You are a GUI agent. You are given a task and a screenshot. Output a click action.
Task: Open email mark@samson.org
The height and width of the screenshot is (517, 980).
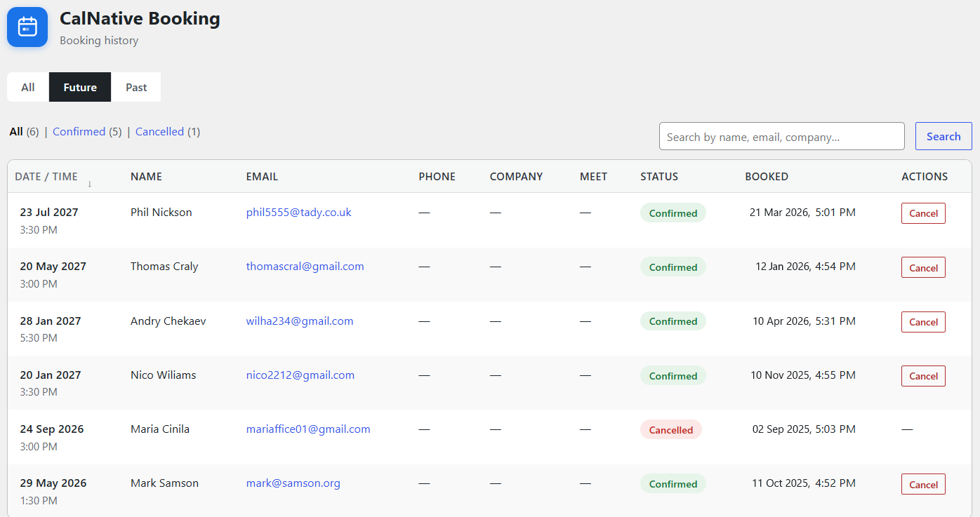(x=293, y=483)
